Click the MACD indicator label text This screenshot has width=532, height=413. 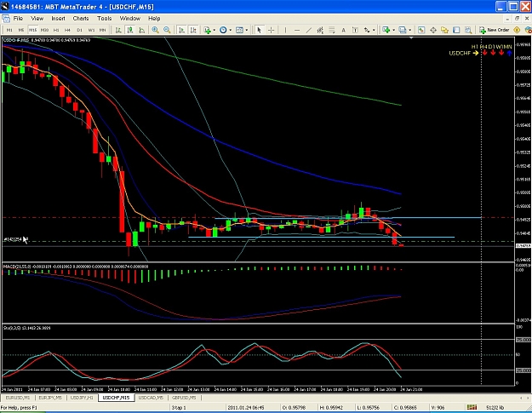pos(75,267)
